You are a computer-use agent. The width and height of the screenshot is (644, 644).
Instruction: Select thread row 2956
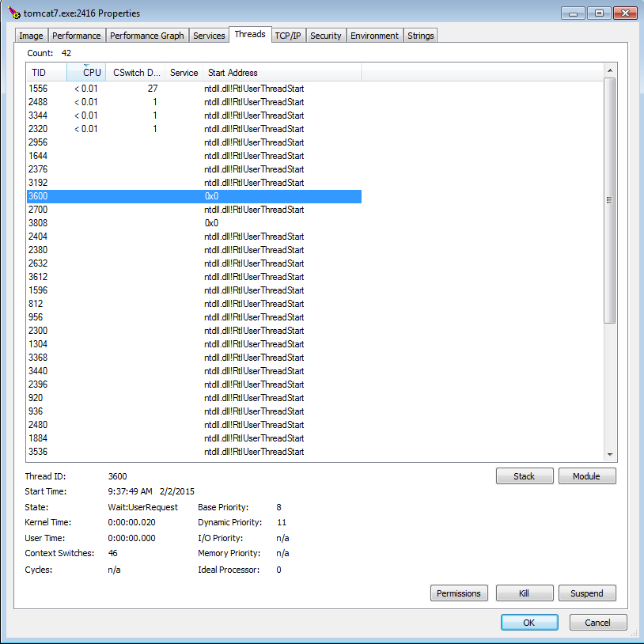click(194, 142)
